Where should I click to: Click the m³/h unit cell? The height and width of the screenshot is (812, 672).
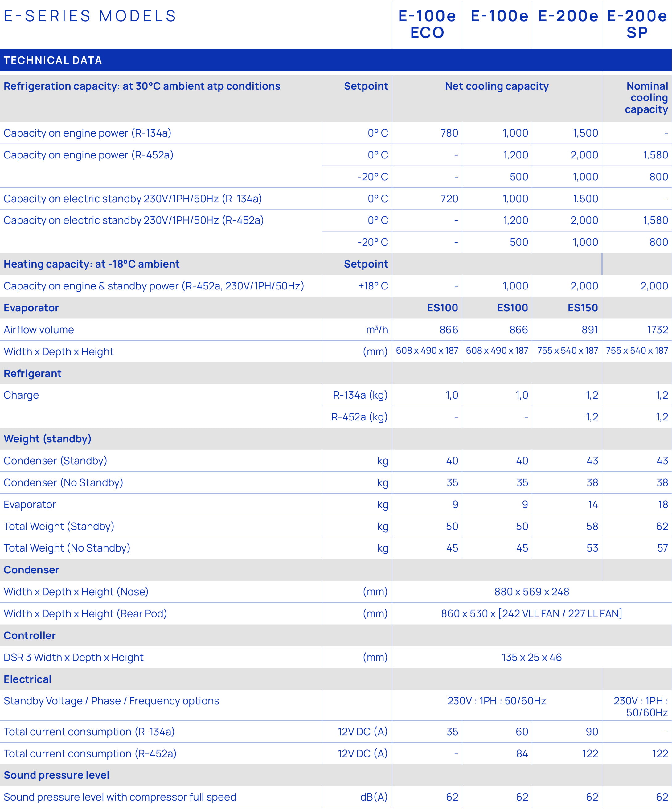pyautogui.click(x=377, y=330)
